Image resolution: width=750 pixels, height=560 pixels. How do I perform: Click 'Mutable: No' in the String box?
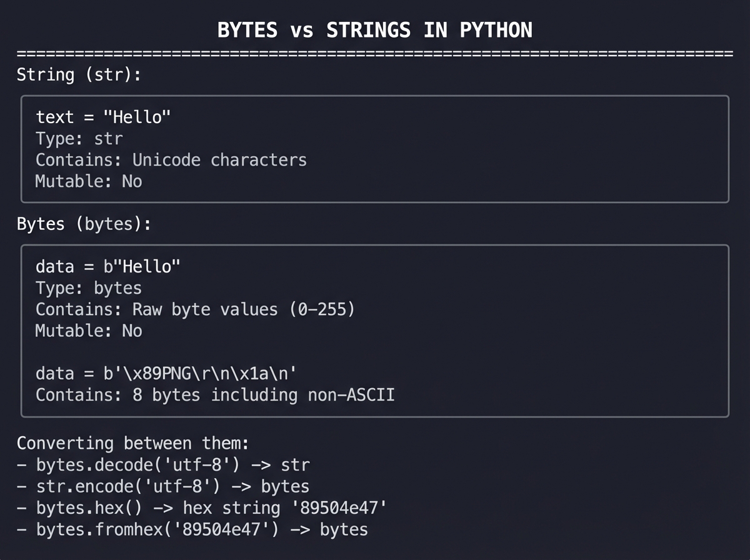tap(89, 182)
